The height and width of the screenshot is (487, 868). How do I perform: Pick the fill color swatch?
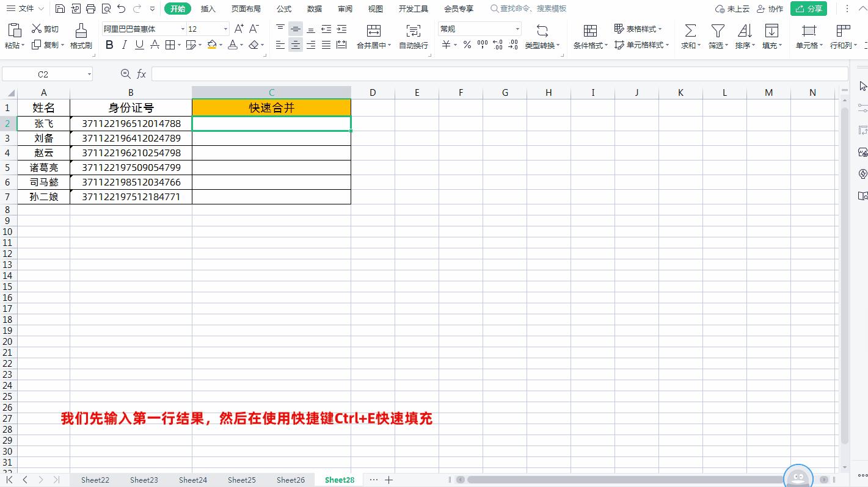(212, 45)
